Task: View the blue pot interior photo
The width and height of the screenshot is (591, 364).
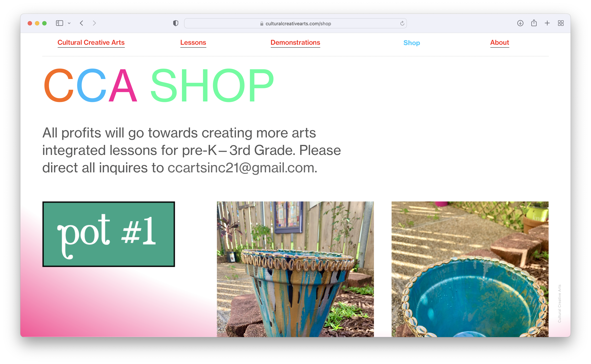Action: point(470,269)
